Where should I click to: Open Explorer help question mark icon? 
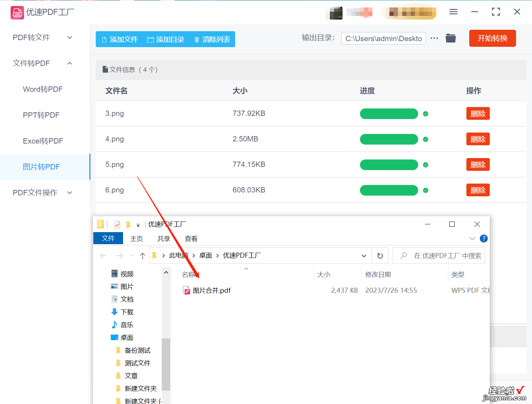(483, 239)
